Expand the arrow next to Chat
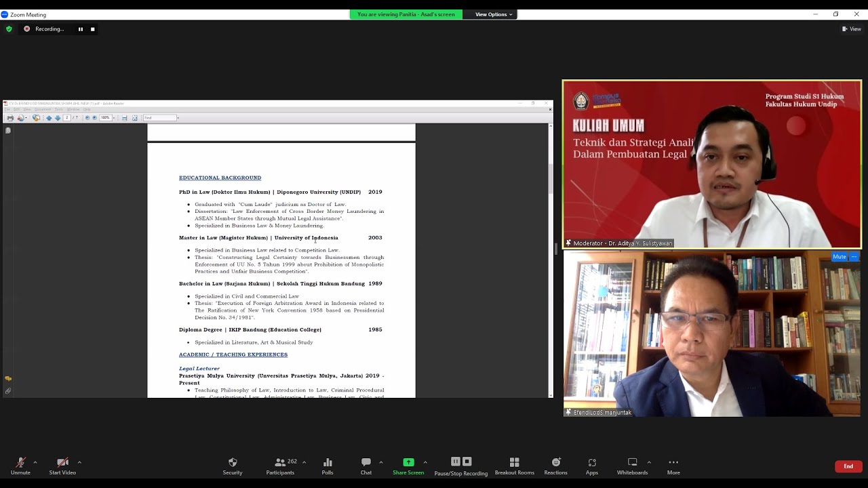868x488 pixels. 381,462
